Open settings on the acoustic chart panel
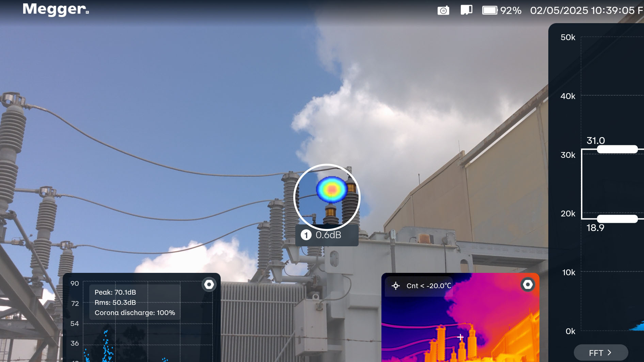Screen dimensions: 644x362 coord(209,284)
